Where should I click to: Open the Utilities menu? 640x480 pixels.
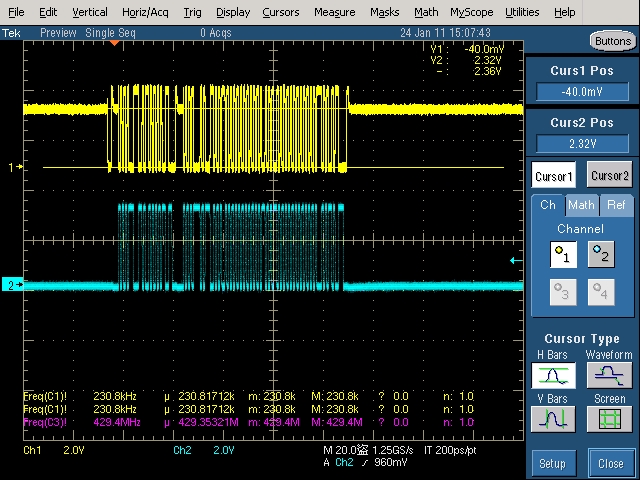pyautogui.click(x=522, y=12)
